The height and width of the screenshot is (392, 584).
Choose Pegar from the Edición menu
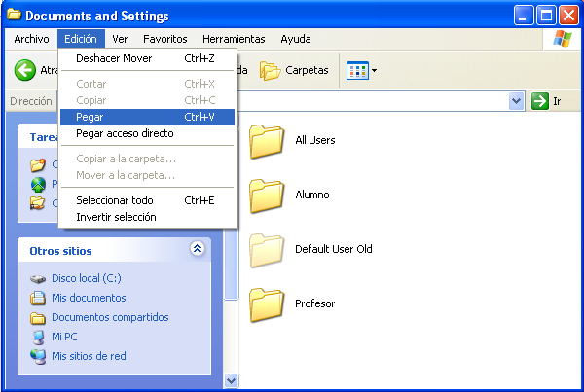pyautogui.click(x=90, y=117)
